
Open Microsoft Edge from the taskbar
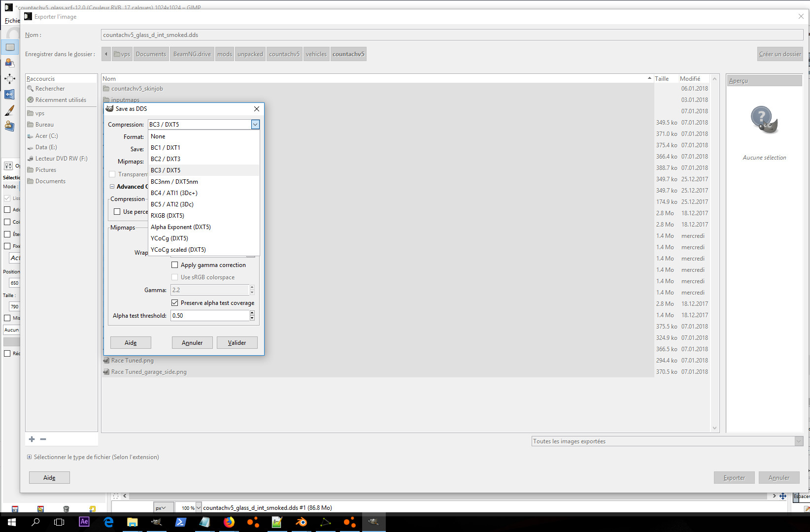pos(108,522)
